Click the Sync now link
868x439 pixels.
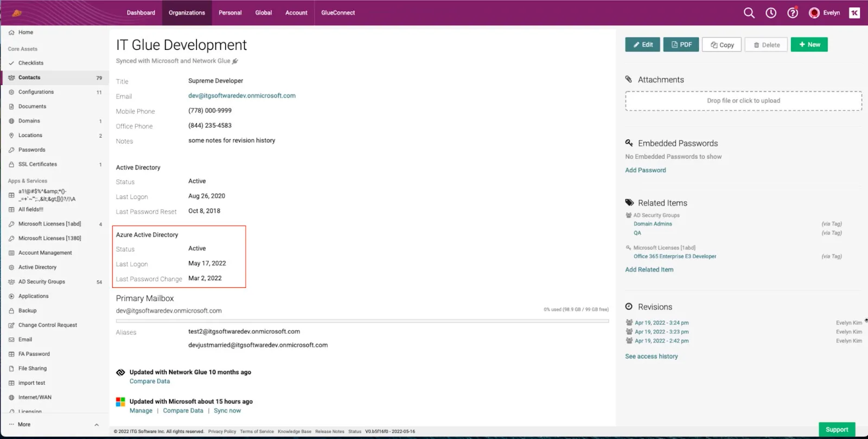[227, 411]
